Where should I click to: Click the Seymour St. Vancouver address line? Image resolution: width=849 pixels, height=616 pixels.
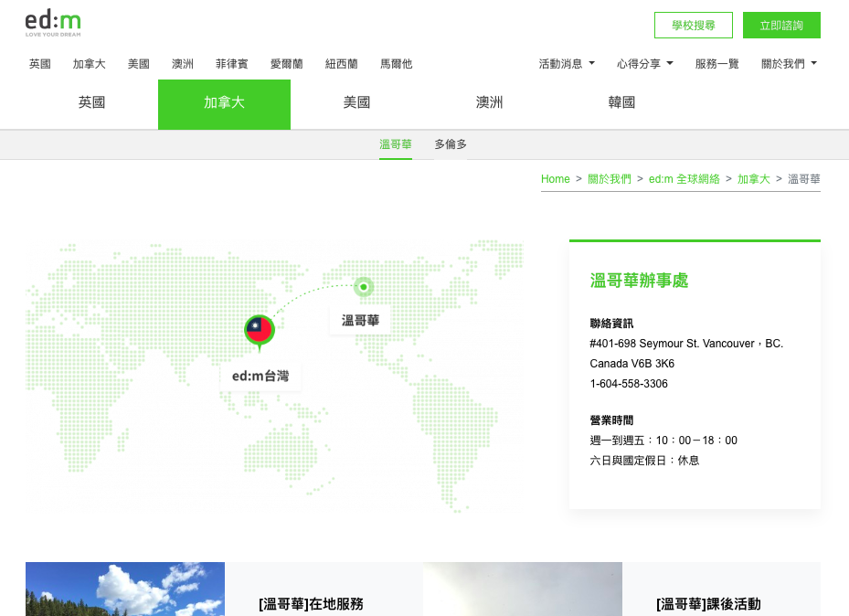pos(686,344)
